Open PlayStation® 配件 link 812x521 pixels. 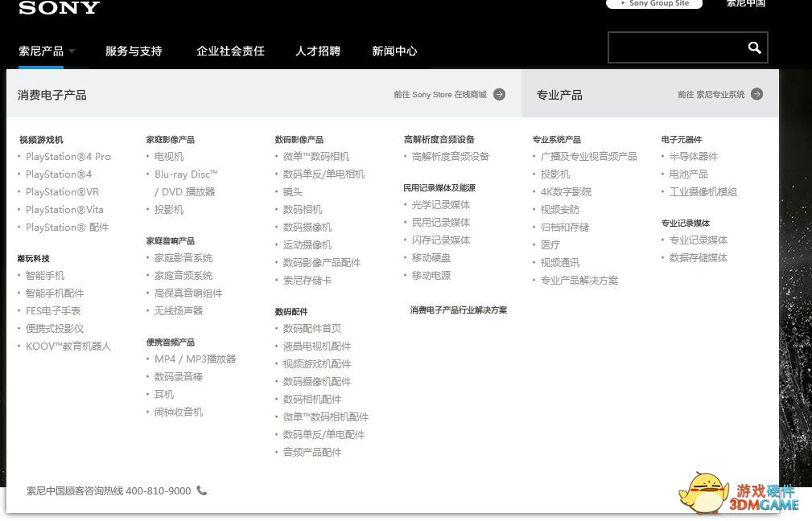[x=68, y=227]
